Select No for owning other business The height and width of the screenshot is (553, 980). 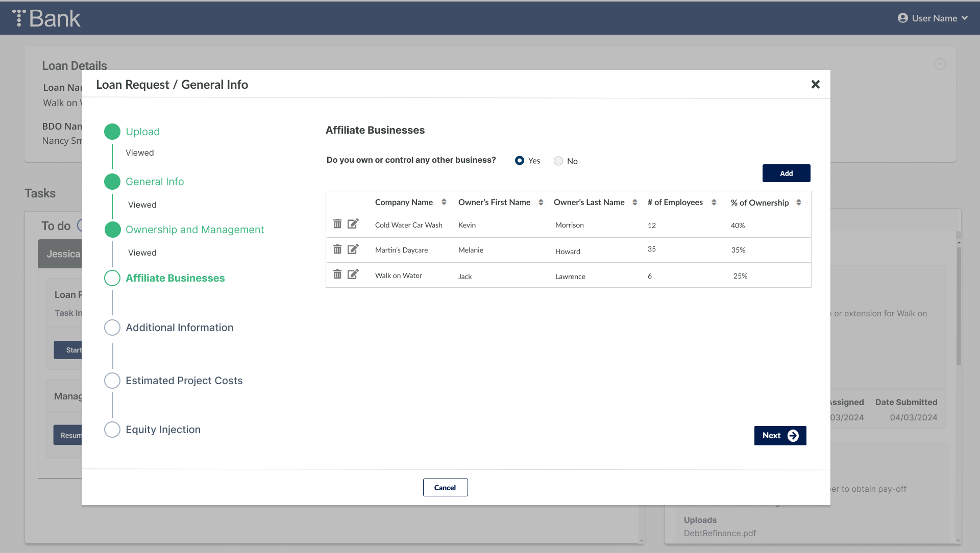pyautogui.click(x=558, y=161)
